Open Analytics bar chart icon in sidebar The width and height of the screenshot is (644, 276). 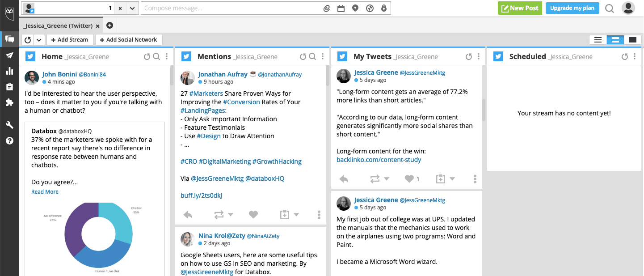pyautogui.click(x=9, y=71)
